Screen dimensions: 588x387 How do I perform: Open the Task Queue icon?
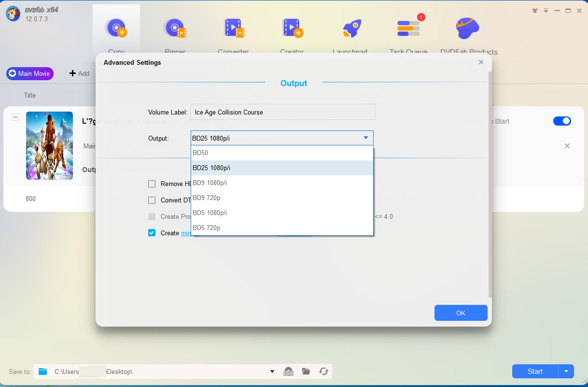coord(409,28)
